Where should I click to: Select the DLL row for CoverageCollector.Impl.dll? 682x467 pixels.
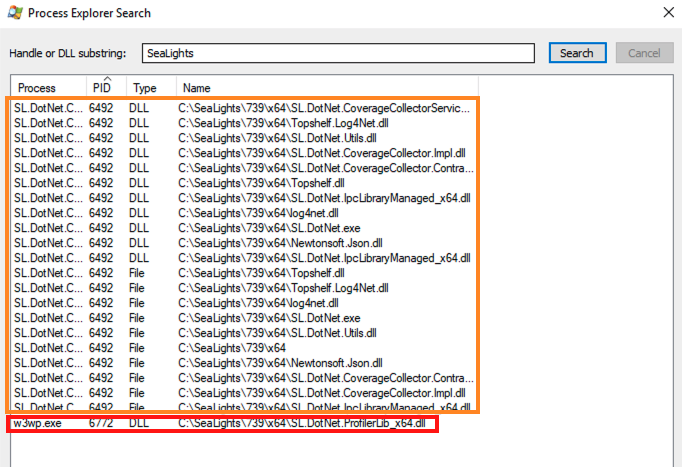click(244, 153)
